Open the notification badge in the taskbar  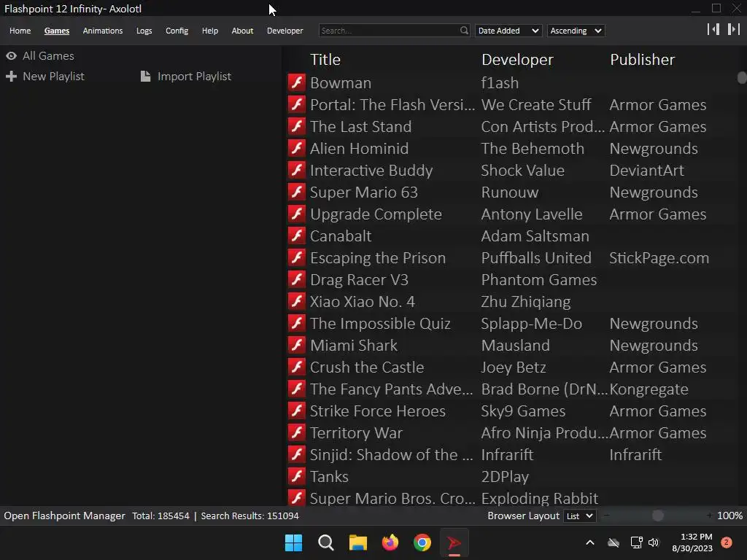pyautogui.click(x=727, y=542)
